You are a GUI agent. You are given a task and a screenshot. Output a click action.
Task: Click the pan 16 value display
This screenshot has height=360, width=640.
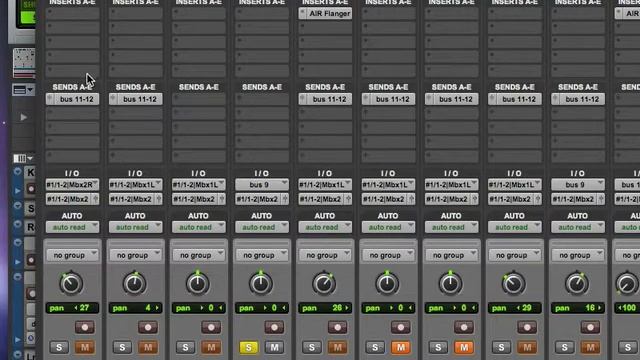pyautogui.click(x=578, y=308)
